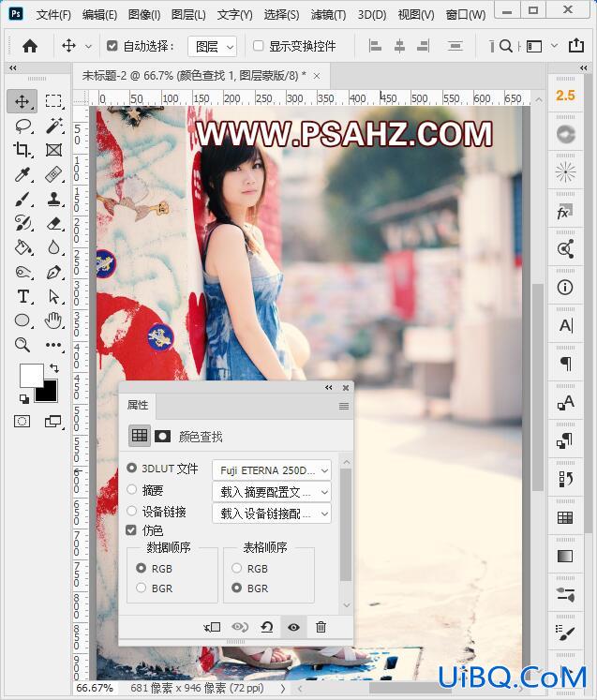Click the Search magnifier in options bar

[505, 46]
